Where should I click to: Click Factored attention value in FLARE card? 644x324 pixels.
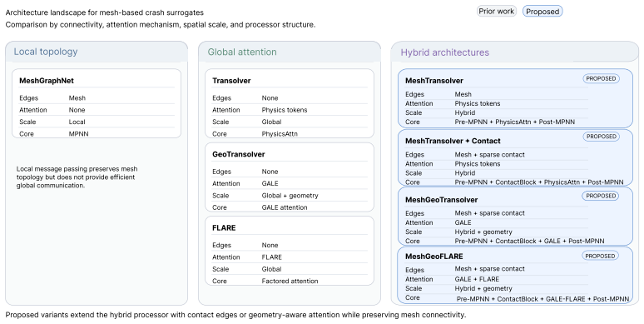290,282
